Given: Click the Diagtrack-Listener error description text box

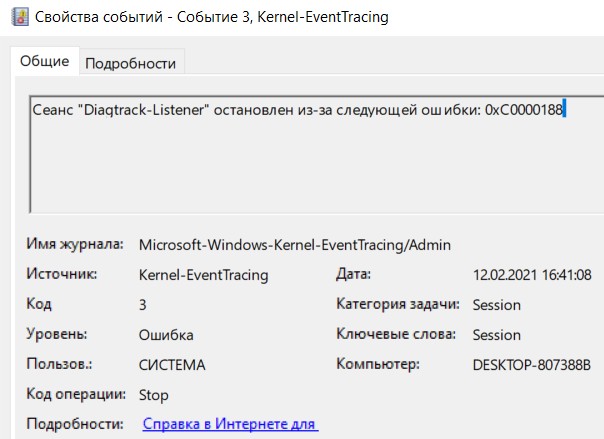Looking at the screenshot, I should [x=300, y=150].
